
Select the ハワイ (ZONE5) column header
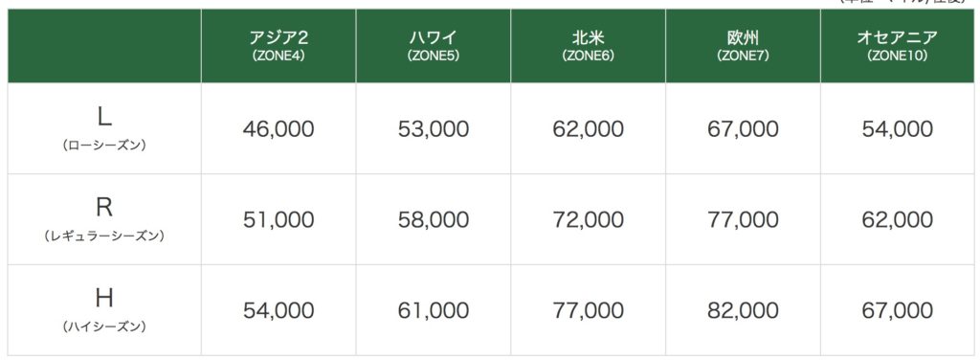(434, 46)
